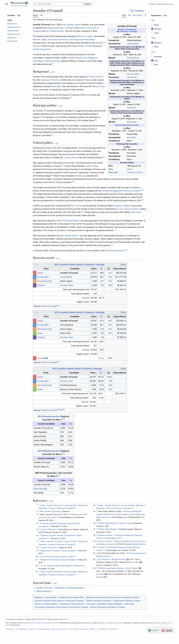Image resolution: width=179 pixels, height=644 pixels.
Task: Open the 2 languages dropdown
Action: (138, 11)
